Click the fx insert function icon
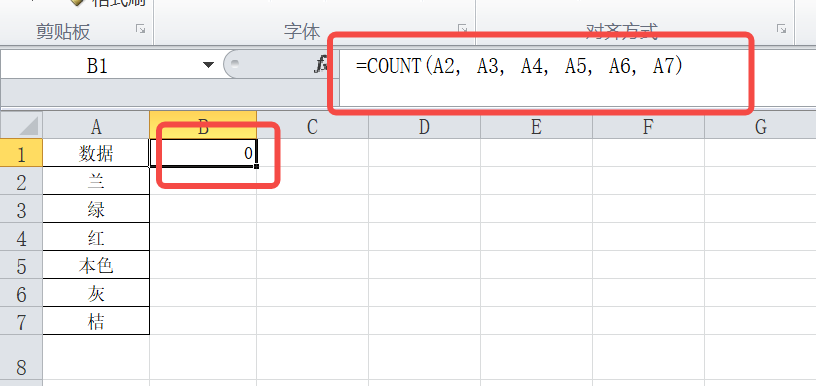This screenshot has width=816, height=386. [x=322, y=65]
